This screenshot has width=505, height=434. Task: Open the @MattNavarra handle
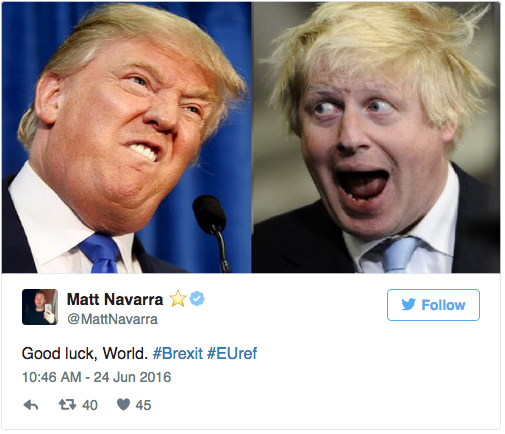112,319
